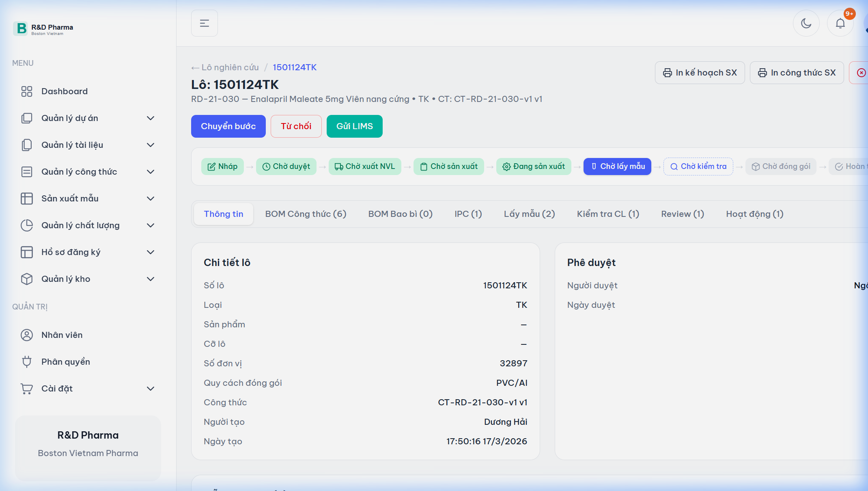Click the Chuyển bước button

[x=228, y=126]
